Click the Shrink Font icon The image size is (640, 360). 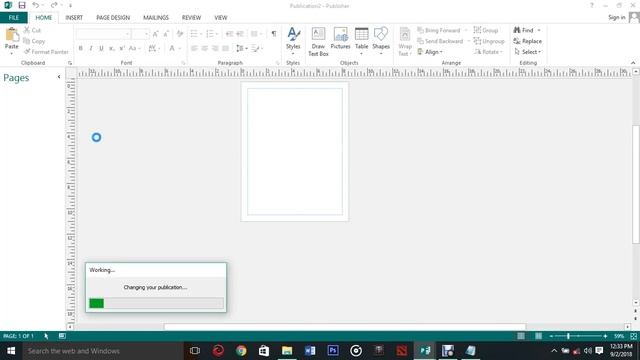point(166,34)
